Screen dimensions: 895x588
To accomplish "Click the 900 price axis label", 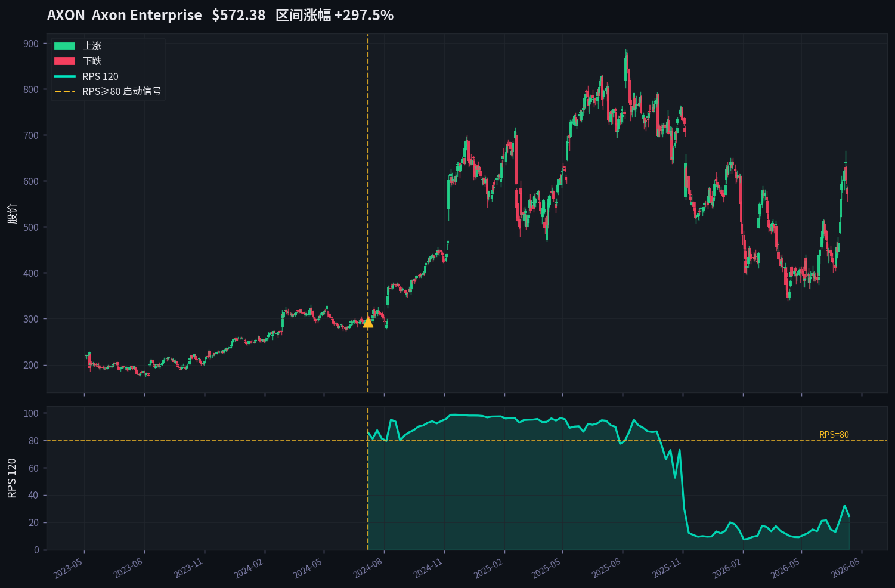I will 31,44.
